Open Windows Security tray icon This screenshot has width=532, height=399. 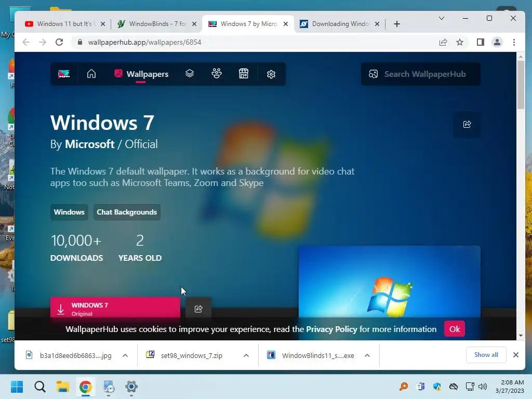point(437,387)
